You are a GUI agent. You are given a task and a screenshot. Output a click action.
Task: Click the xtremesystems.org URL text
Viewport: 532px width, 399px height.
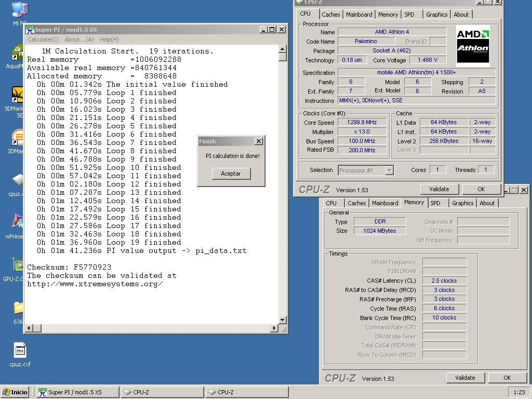pos(95,284)
